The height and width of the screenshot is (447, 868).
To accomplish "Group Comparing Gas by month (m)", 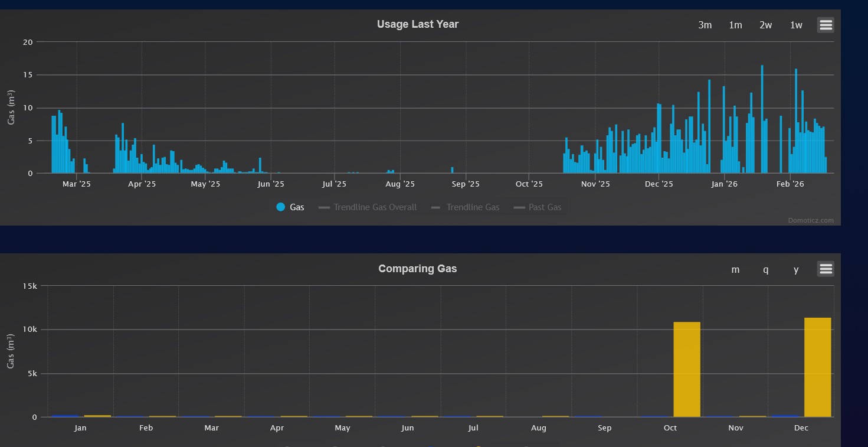I will pos(735,269).
